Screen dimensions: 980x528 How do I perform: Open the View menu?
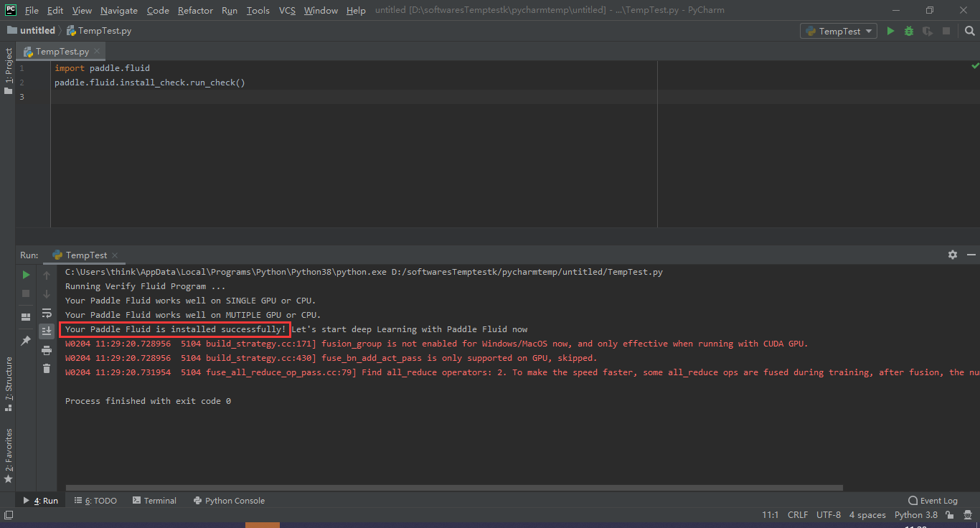coord(82,10)
